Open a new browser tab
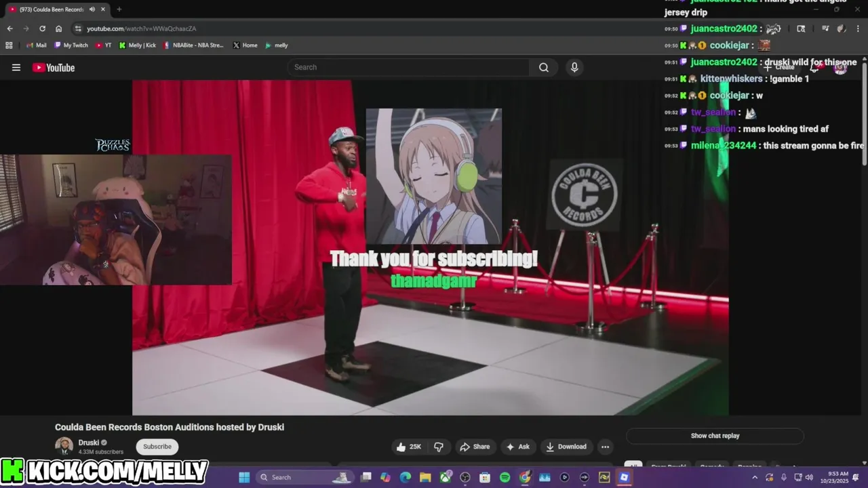868x488 pixels. (119, 9)
